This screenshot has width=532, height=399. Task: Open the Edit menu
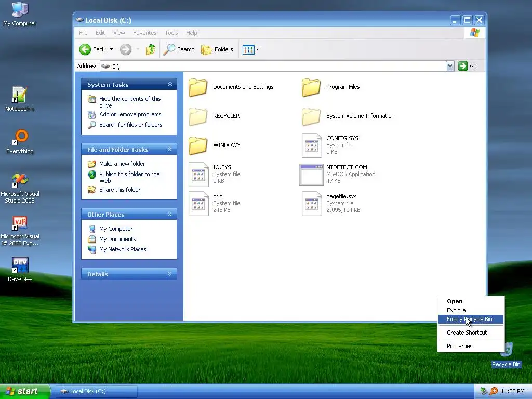pos(100,33)
